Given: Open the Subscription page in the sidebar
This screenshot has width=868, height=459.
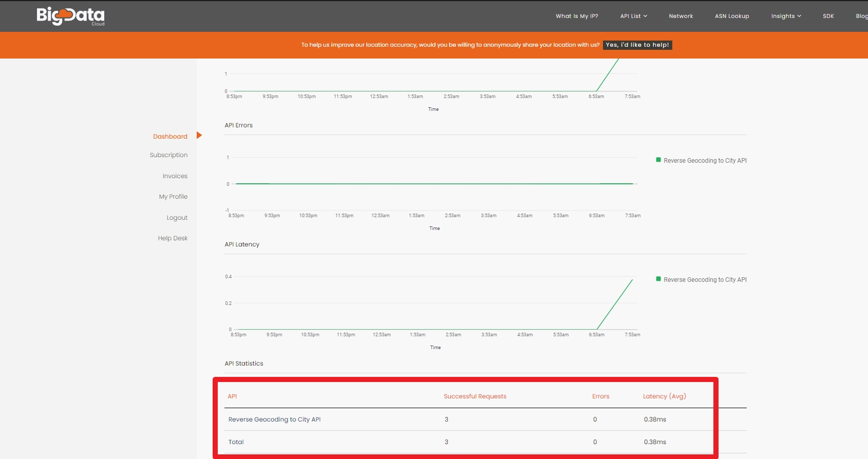Looking at the screenshot, I should pos(168,155).
